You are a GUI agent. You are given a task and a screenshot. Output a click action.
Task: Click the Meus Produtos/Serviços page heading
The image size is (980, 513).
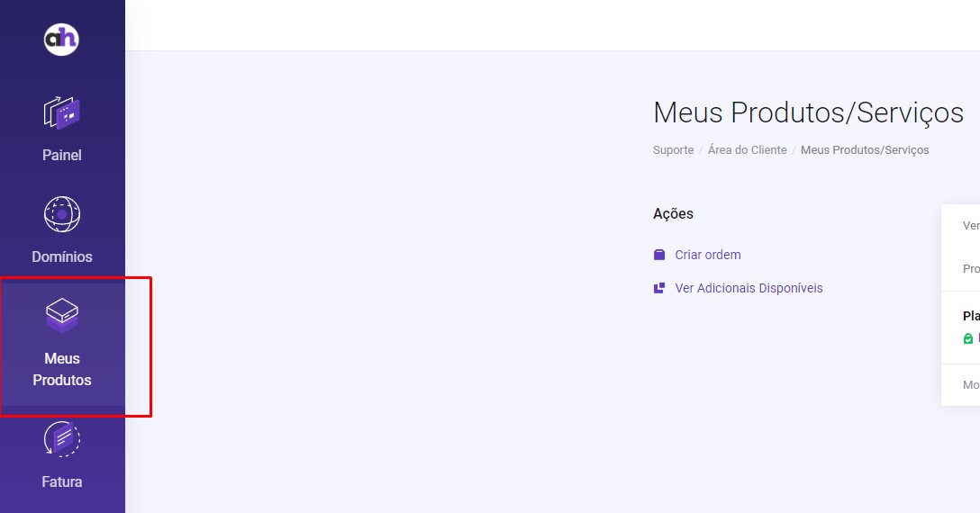pyautogui.click(x=808, y=112)
